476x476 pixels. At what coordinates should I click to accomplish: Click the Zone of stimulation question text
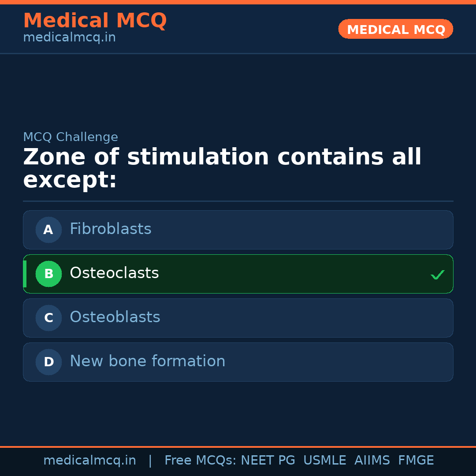(222, 169)
